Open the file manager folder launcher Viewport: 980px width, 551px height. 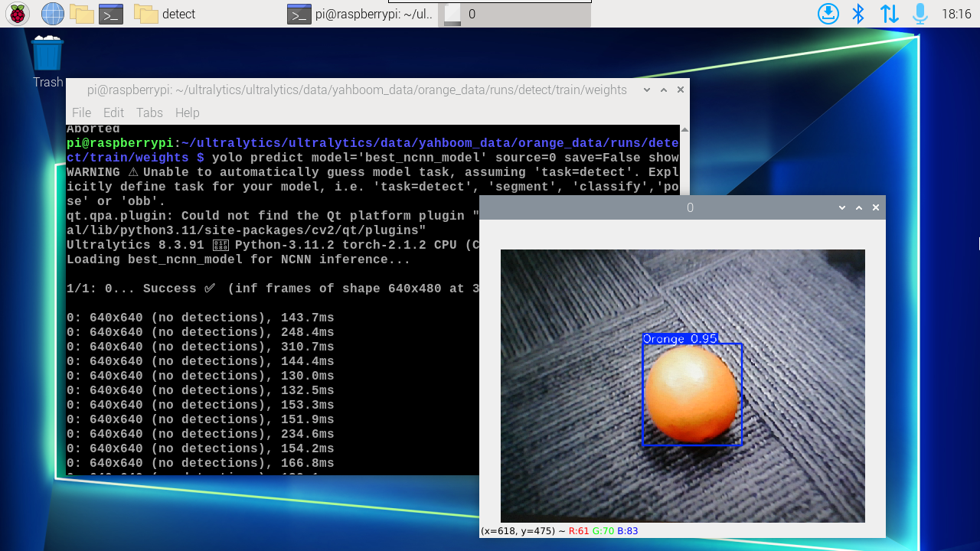click(x=82, y=14)
